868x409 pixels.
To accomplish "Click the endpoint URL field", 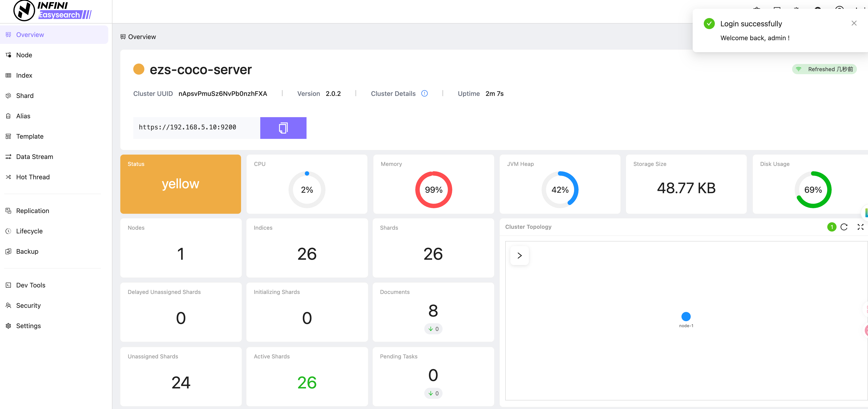I will pyautogui.click(x=196, y=128).
